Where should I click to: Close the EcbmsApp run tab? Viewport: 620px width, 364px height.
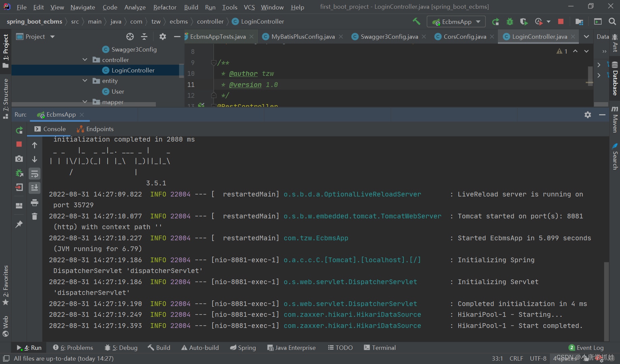pos(82,115)
